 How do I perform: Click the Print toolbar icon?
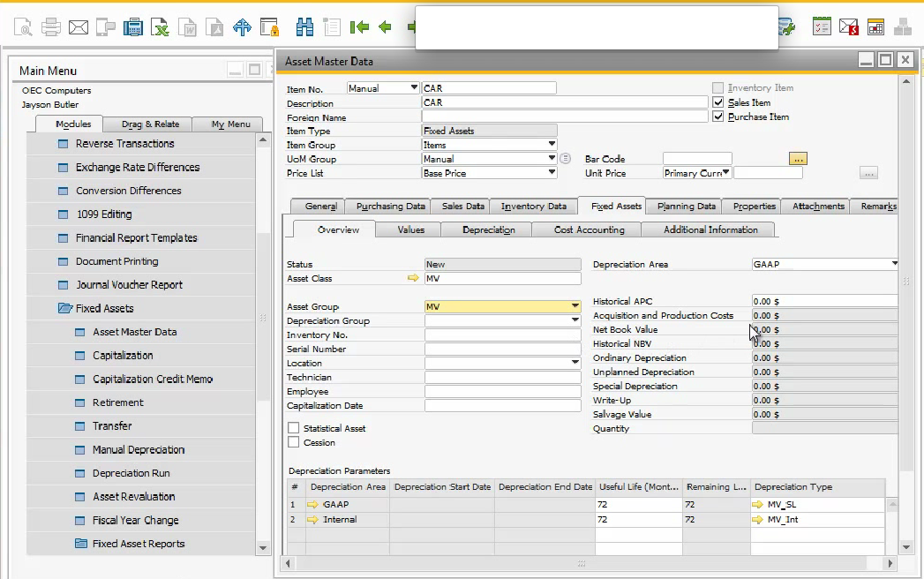[x=51, y=26]
